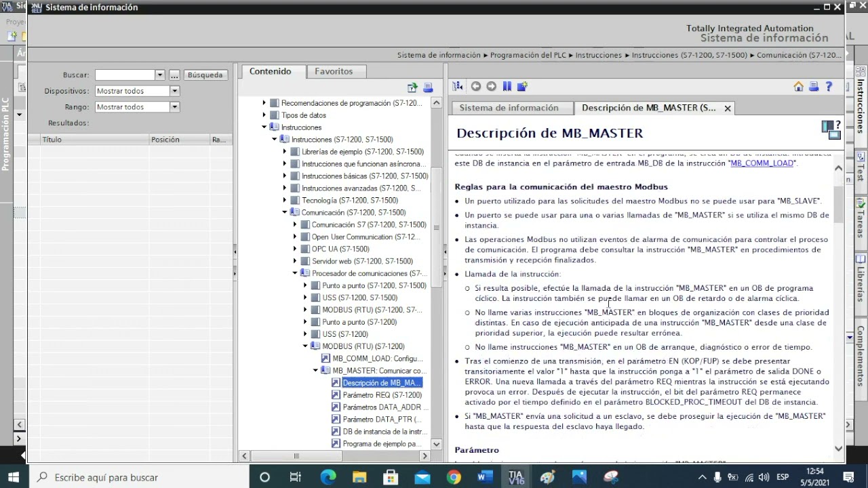The image size is (868, 488).
Task: Click the ellipsis button beside Buscar field
Action: tap(174, 75)
